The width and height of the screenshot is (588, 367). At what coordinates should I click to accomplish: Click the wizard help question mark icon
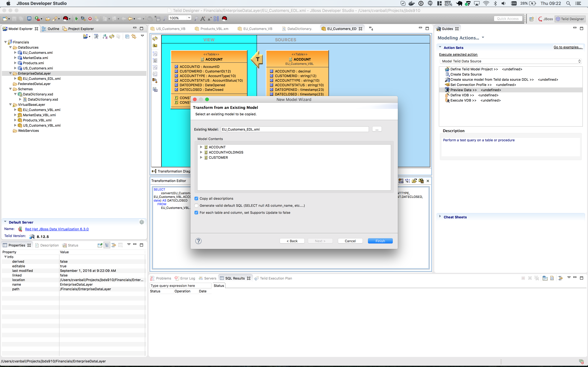pos(198,241)
